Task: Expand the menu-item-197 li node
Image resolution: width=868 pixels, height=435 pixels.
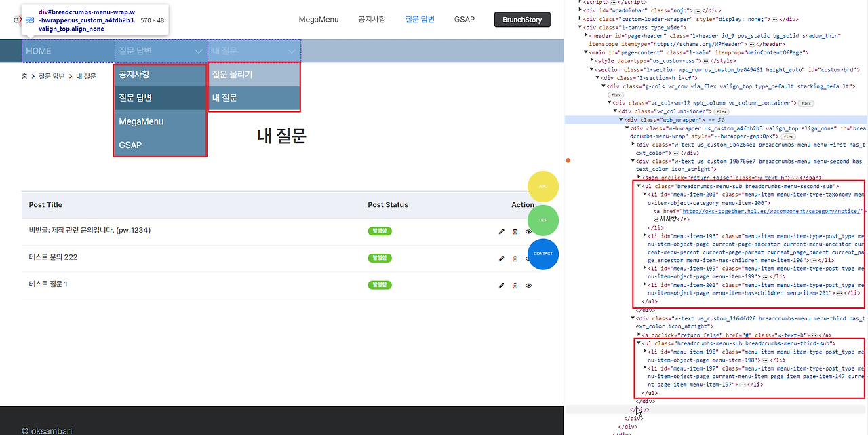Action: tap(645, 368)
